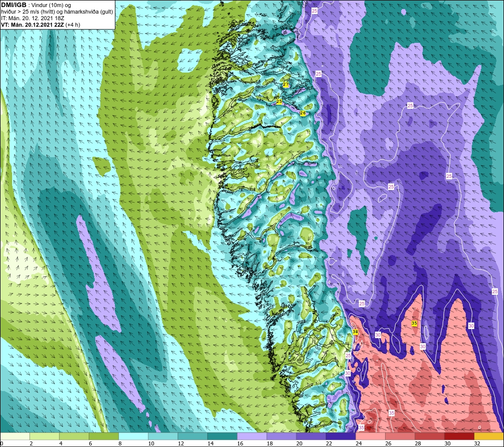
Task: Select the 10–12 m/s legend swatch
Action: pos(163,436)
